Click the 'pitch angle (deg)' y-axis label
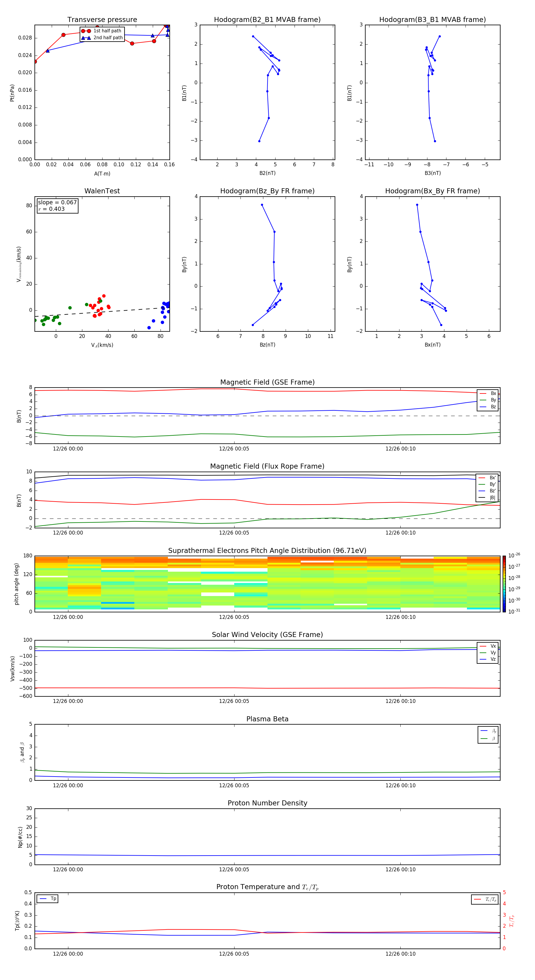The image size is (535, 980). pyautogui.click(x=16, y=584)
